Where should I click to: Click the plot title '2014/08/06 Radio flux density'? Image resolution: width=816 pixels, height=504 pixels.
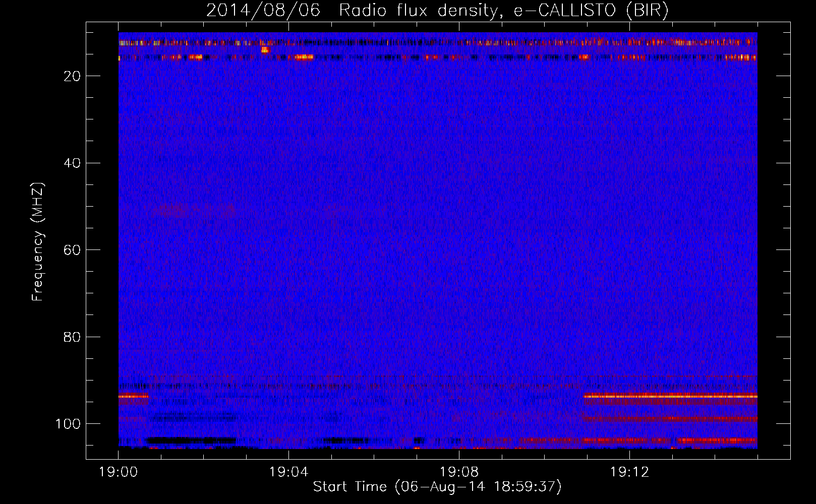pyautogui.click(x=437, y=11)
